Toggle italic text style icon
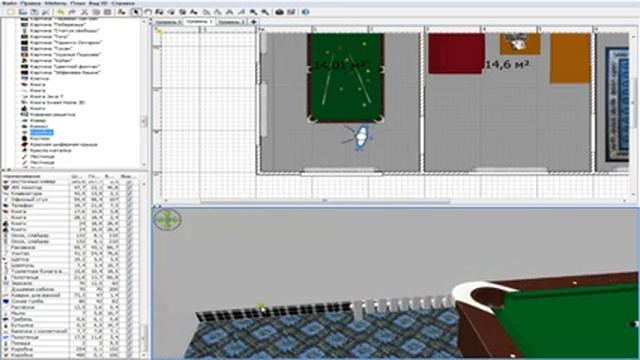Screen dimensions: 640x360 click(241, 12)
